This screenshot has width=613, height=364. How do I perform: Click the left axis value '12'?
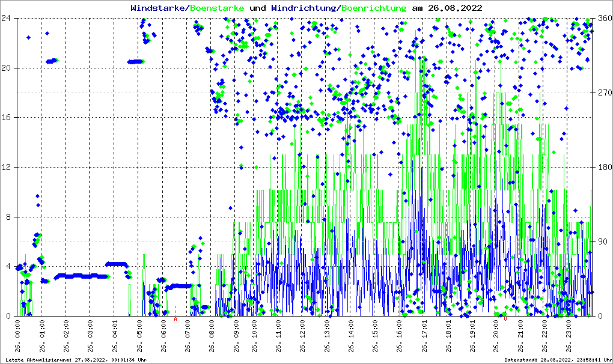tap(6, 167)
